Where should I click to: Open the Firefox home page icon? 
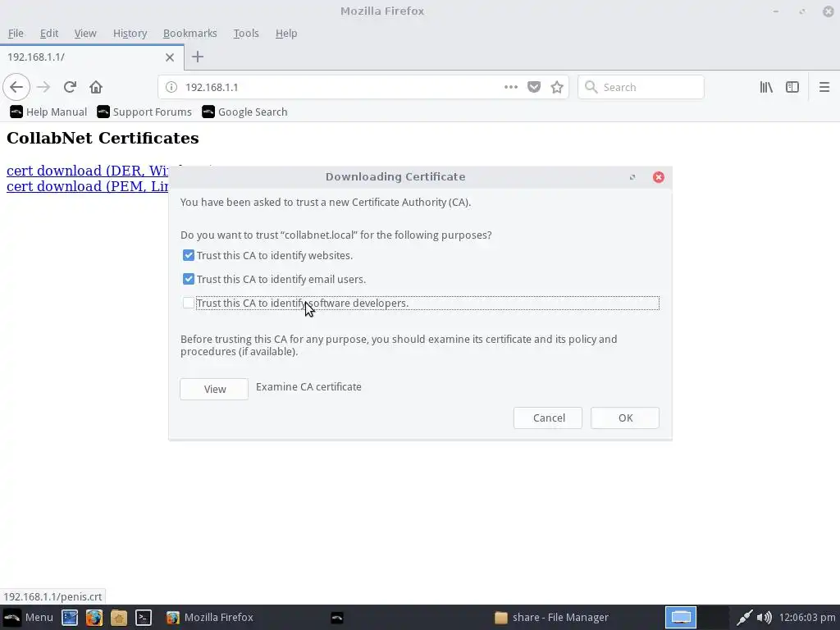click(96, 87)
